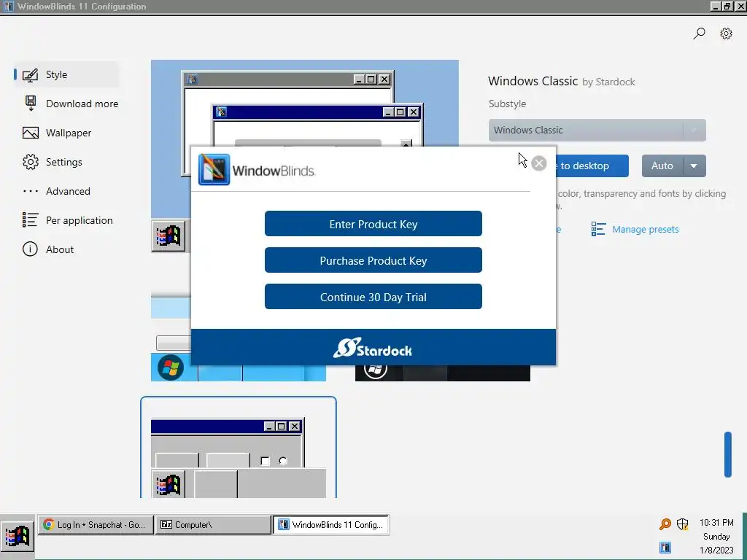Click the Manage presets list icon
747x560 pixels.
click(x=598, y=229)
